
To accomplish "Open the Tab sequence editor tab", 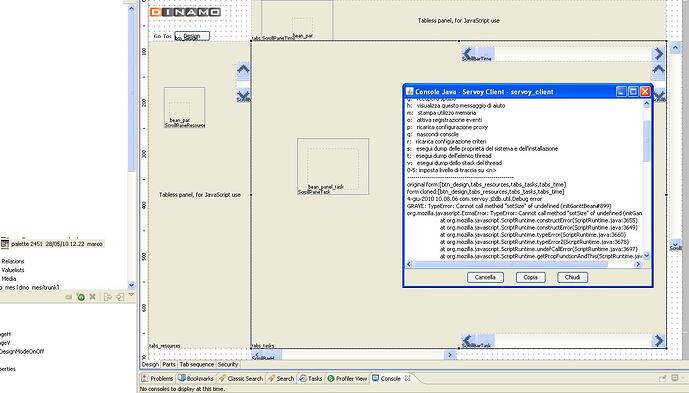I will click(196, 364).
